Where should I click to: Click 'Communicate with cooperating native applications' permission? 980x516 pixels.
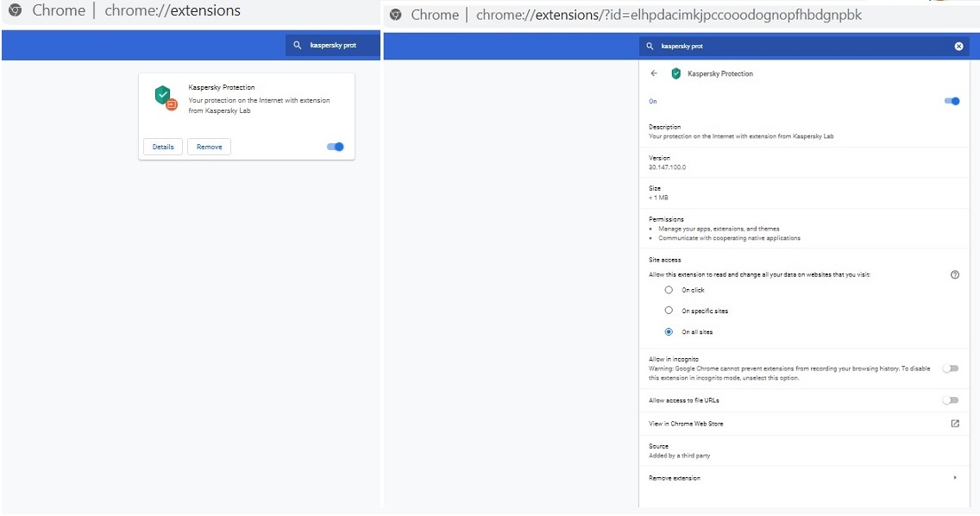(729, 238)
